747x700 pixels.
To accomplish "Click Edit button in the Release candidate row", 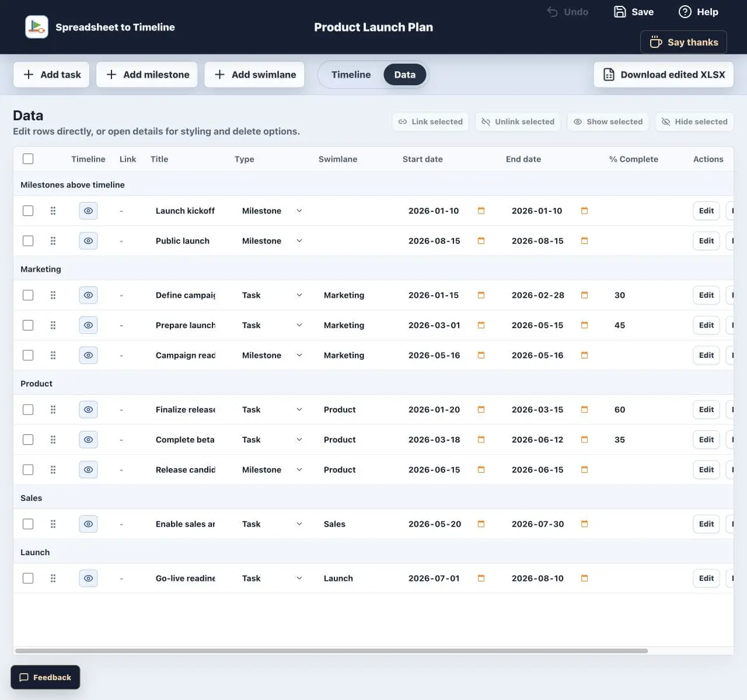I will (706, 469).
